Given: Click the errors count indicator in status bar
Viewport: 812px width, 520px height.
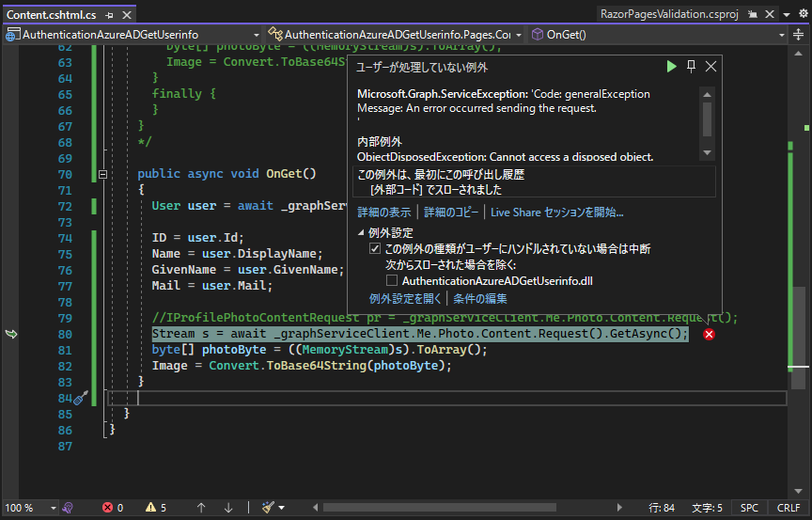Looking at the screenshot, I should coord(113,508).
